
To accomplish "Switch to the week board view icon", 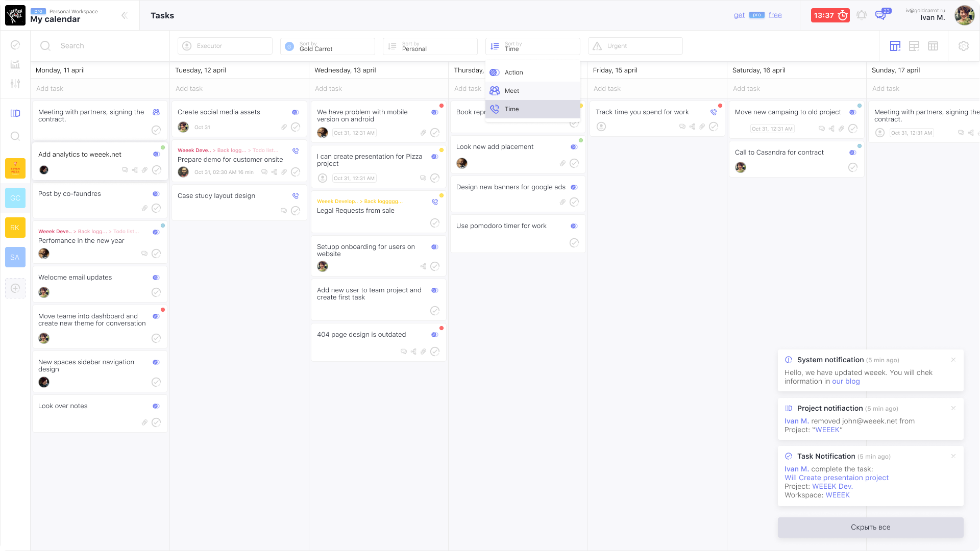I will 895,46.
